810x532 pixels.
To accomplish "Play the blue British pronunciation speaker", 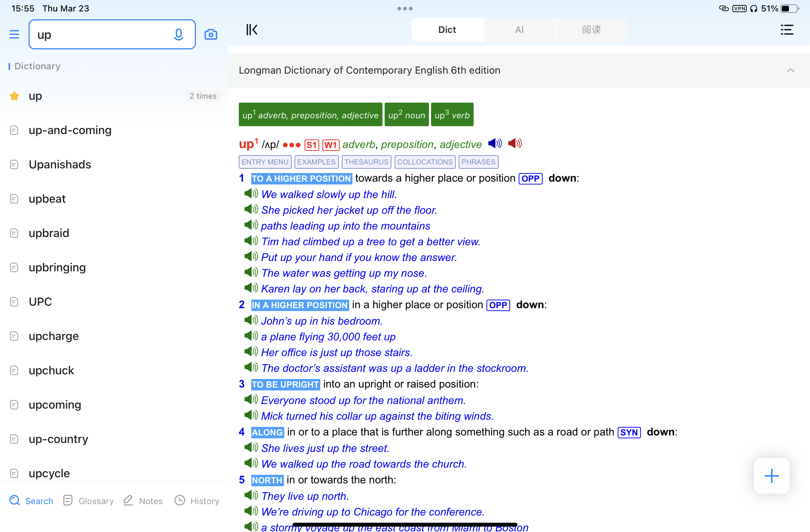I will point(495,144).
